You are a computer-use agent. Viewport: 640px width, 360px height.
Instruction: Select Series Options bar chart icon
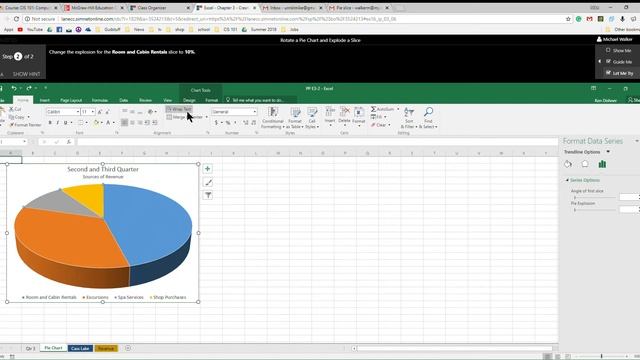pyautogui.click(x=602, y=164)
